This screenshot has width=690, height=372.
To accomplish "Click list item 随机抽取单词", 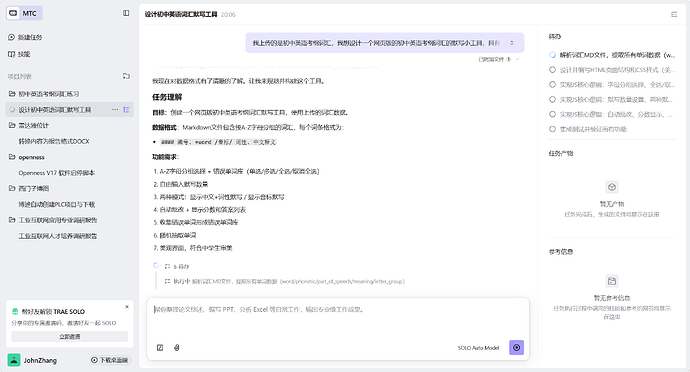I will [178, 235].
